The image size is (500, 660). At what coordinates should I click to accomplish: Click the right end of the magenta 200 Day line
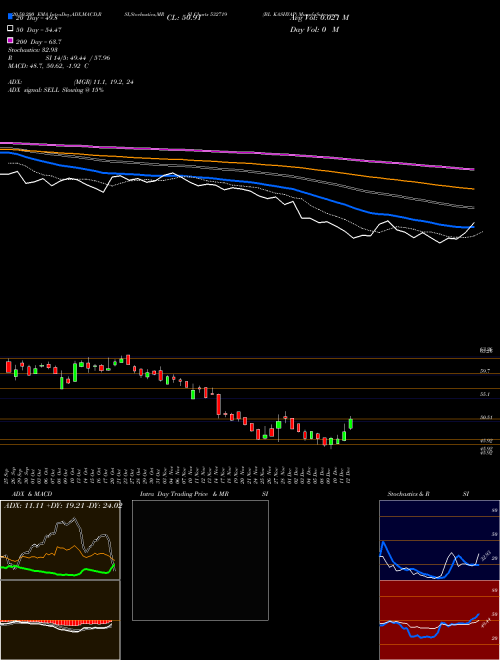(x=473, y=169)
